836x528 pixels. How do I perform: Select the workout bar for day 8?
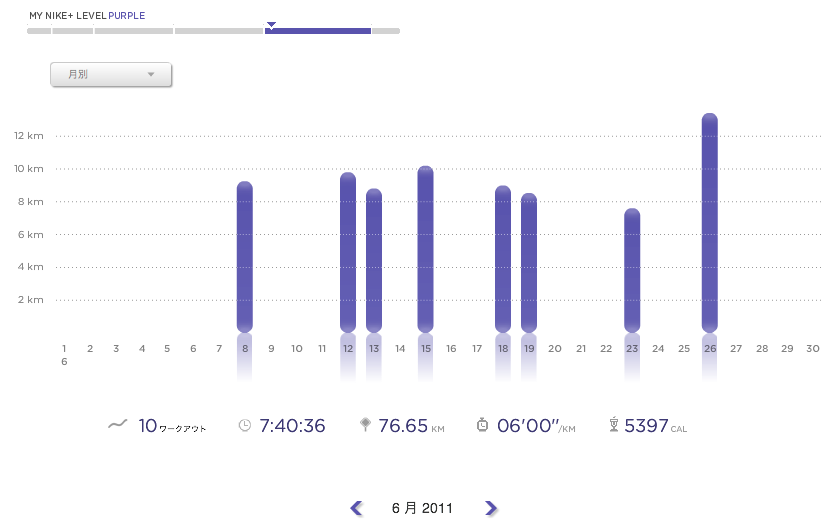245,256
